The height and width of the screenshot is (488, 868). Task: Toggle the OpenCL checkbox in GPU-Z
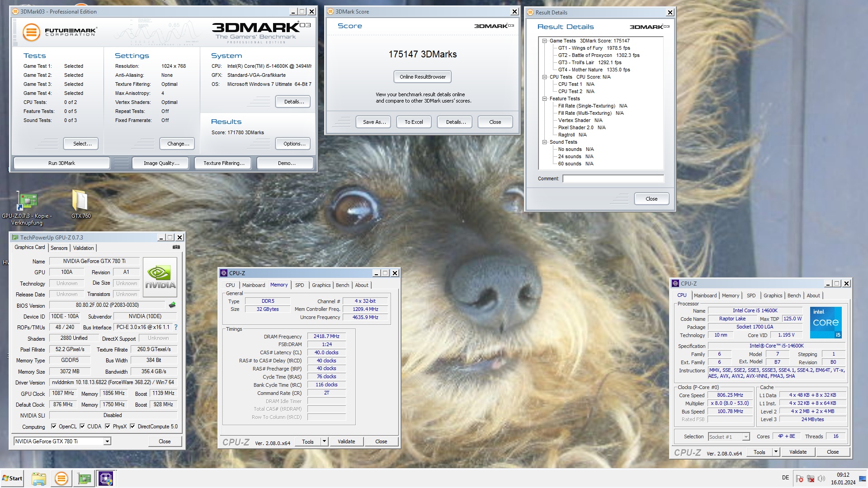tap(54, 426)
